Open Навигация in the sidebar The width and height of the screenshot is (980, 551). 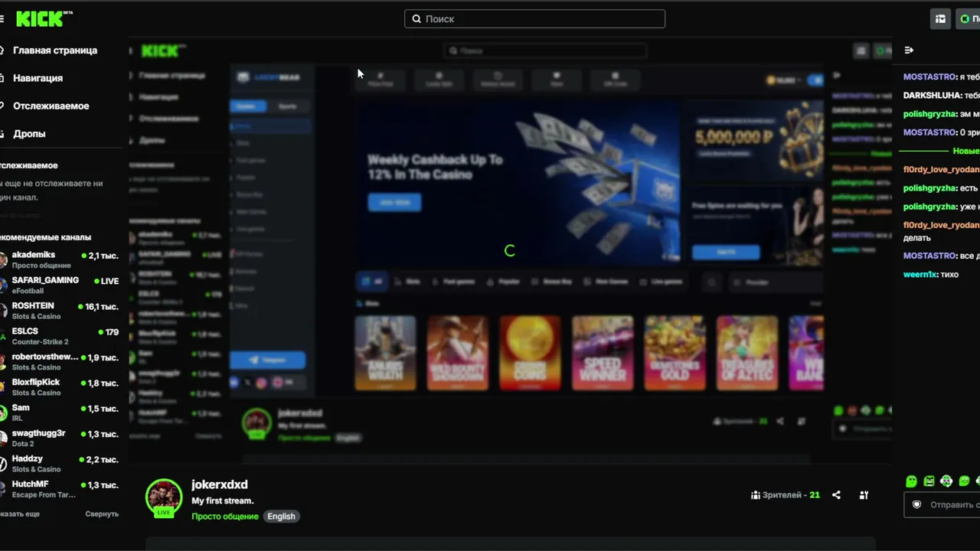(x=38, y=78)
